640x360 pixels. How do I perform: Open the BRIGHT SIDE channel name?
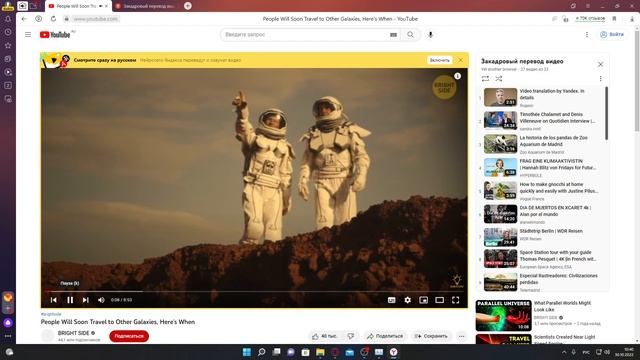[x=73, y=333]
